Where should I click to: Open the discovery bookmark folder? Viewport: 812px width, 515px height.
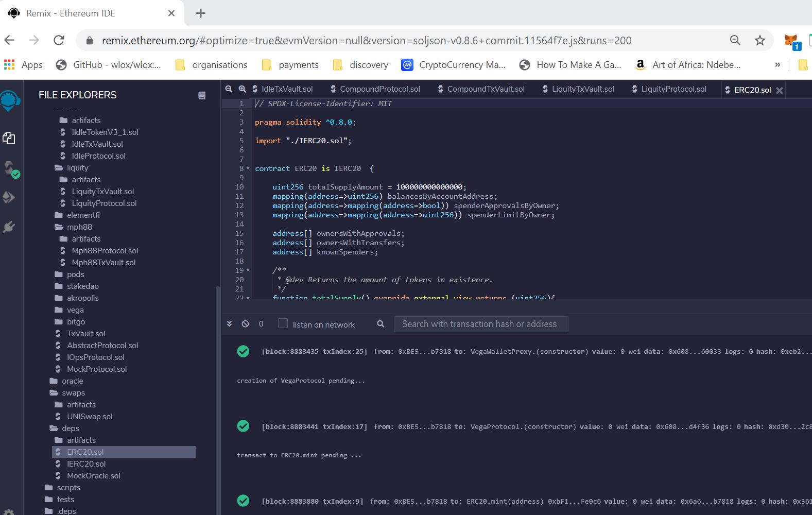[x=360, y=65]
